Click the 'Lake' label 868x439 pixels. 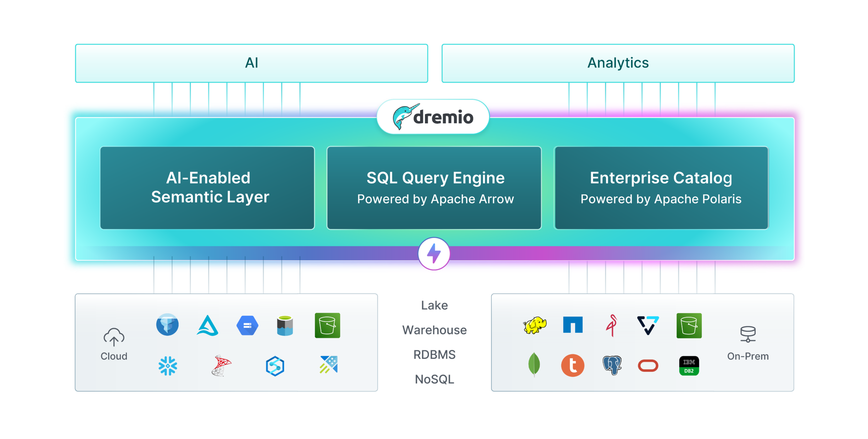pyautogui.click(x=434, y=305)
